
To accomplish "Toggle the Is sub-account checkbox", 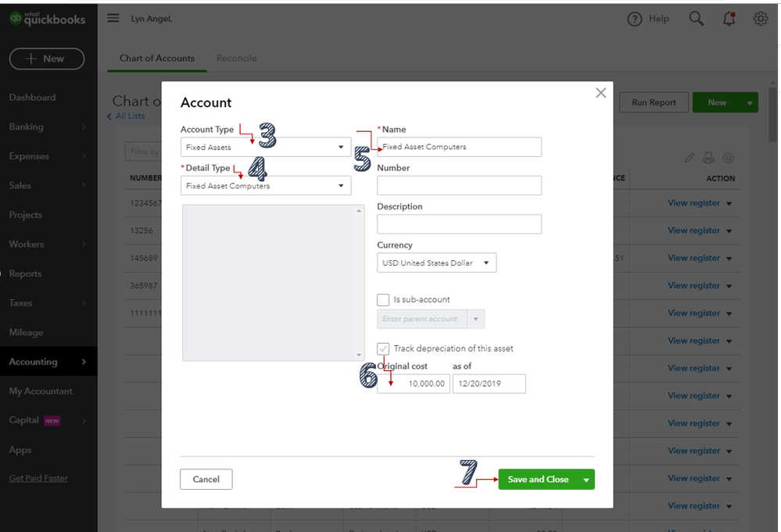I will (383, 300).
